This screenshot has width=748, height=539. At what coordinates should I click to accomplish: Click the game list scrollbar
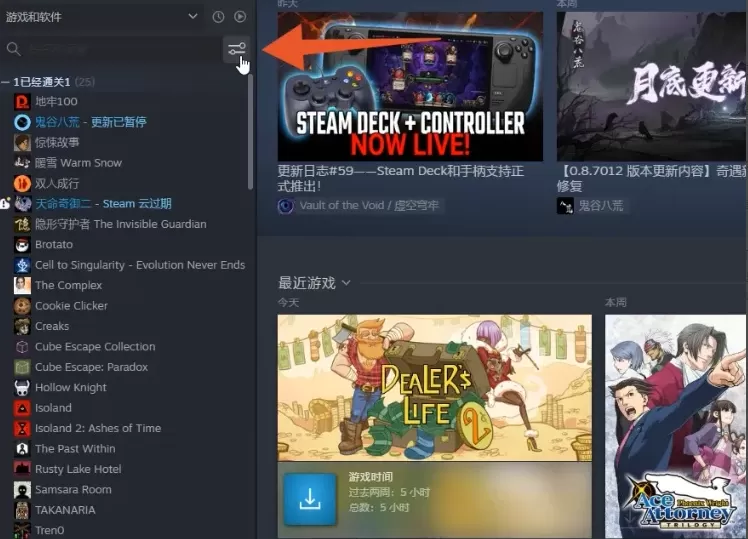250,131
